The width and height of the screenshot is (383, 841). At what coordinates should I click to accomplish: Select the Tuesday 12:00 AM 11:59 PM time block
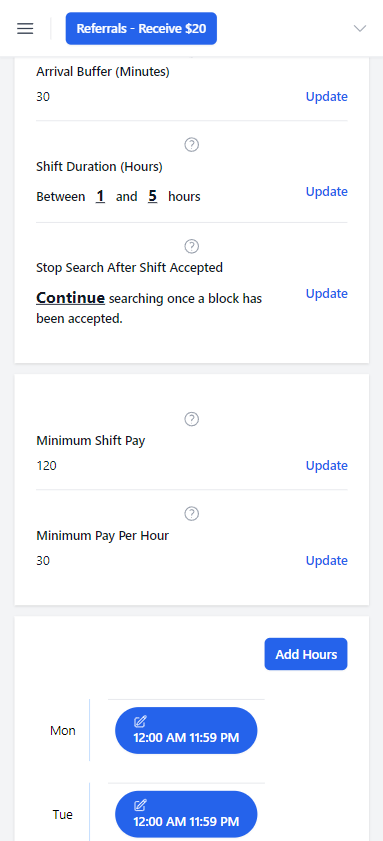point(186,814)
